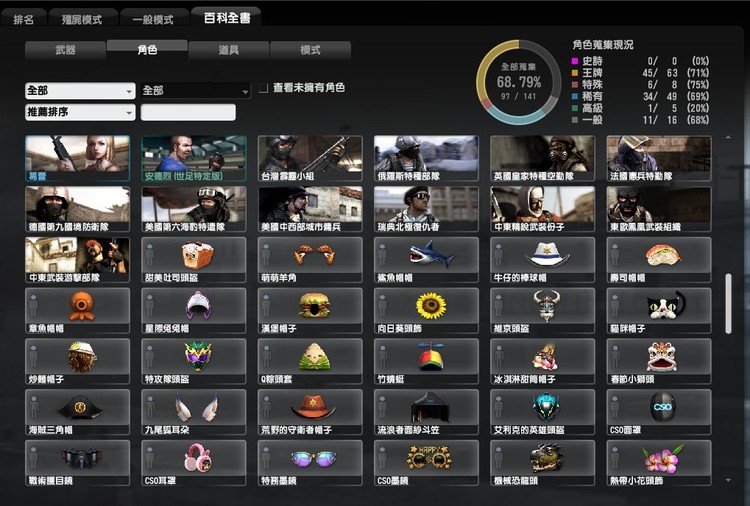
Task: Enable the 查看未擁有角色 checkbox
Action: click(x=263, y=88)
